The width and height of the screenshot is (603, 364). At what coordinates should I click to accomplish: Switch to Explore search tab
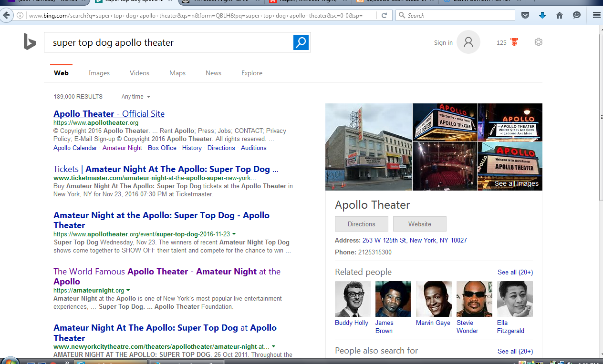252,73
